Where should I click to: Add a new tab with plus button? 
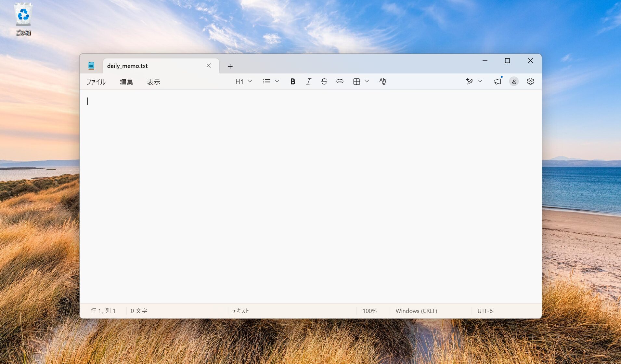pyautogui.click(x=230, y=66)
